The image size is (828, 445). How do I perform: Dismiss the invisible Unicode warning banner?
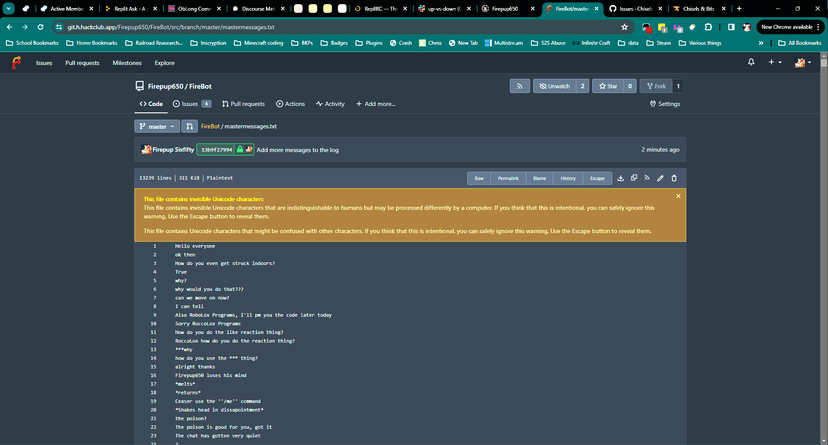pyautogui.click(x=678, y=196)
